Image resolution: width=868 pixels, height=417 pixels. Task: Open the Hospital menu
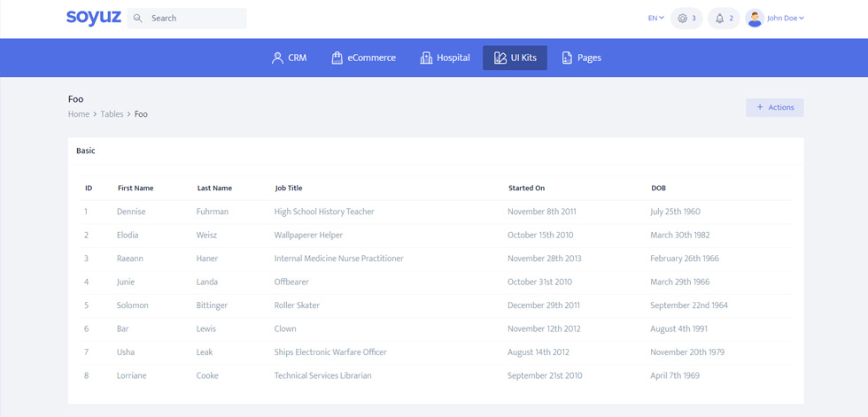coord(445,58)
